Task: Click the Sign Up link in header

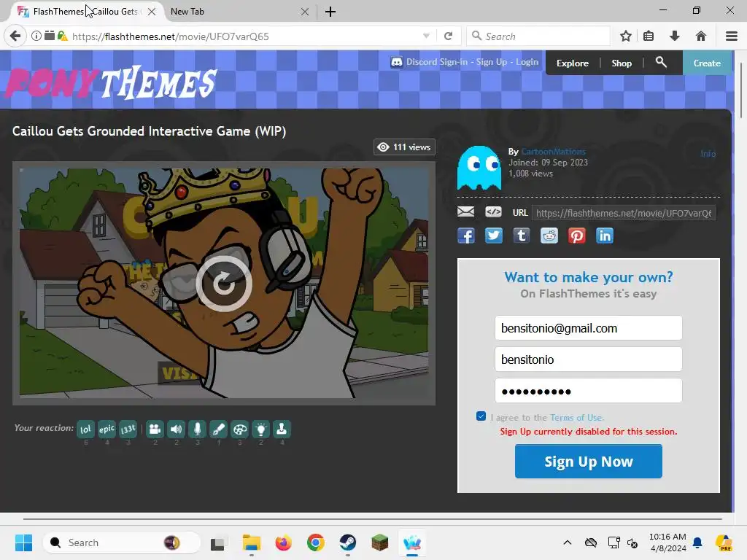Action: pyautogui.click(x=492, y=62)
